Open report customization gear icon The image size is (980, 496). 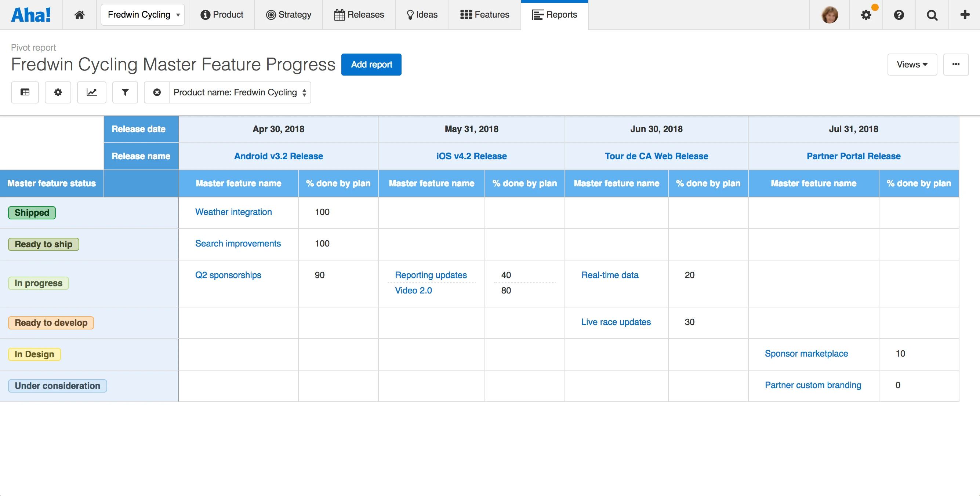pyautogui.click(x=58, y=92)
